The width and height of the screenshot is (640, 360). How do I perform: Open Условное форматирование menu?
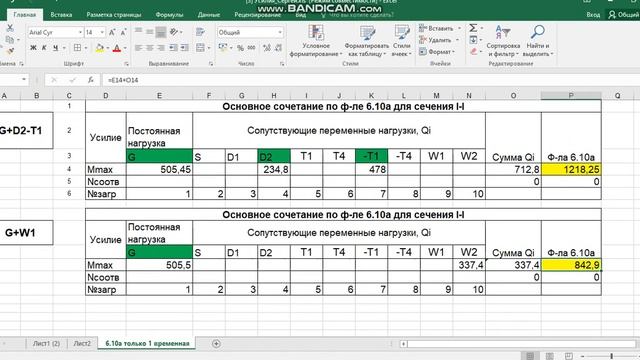316,41
